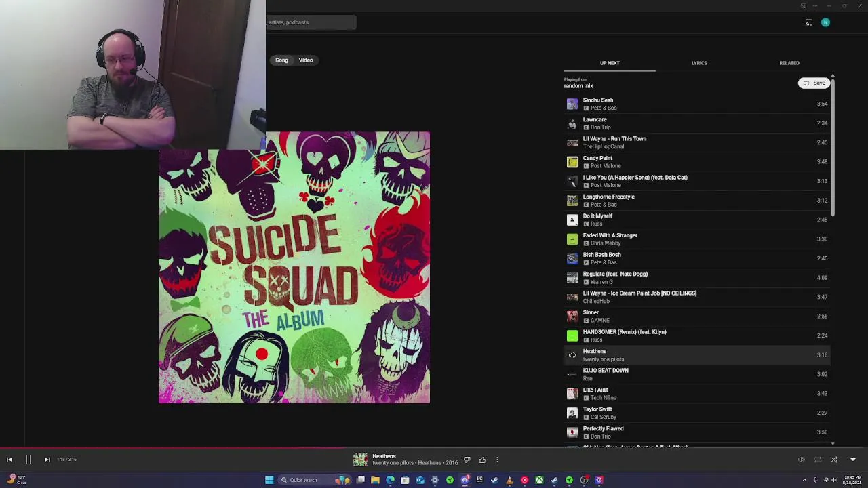Open the account avatar menu

(x=825, y=22)
